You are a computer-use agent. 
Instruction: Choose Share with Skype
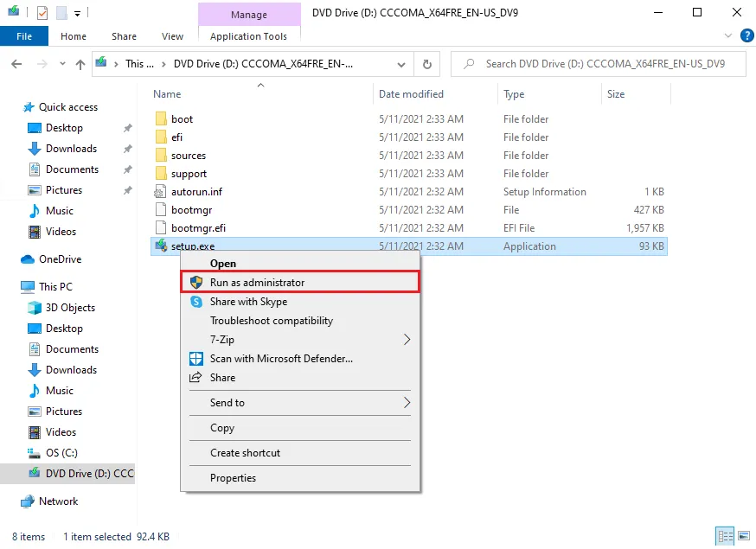point(300,301)
